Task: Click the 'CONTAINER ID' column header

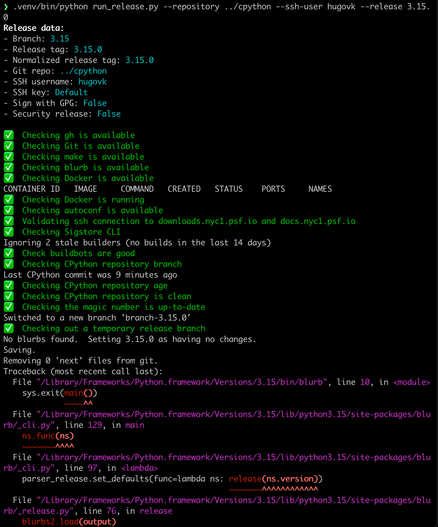Action: 32,189
